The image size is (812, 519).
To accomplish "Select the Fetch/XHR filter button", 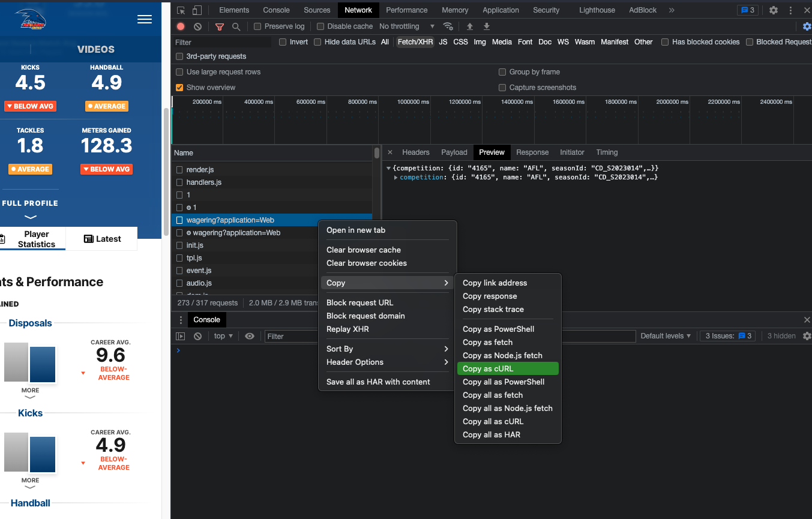I will (415, 42).
